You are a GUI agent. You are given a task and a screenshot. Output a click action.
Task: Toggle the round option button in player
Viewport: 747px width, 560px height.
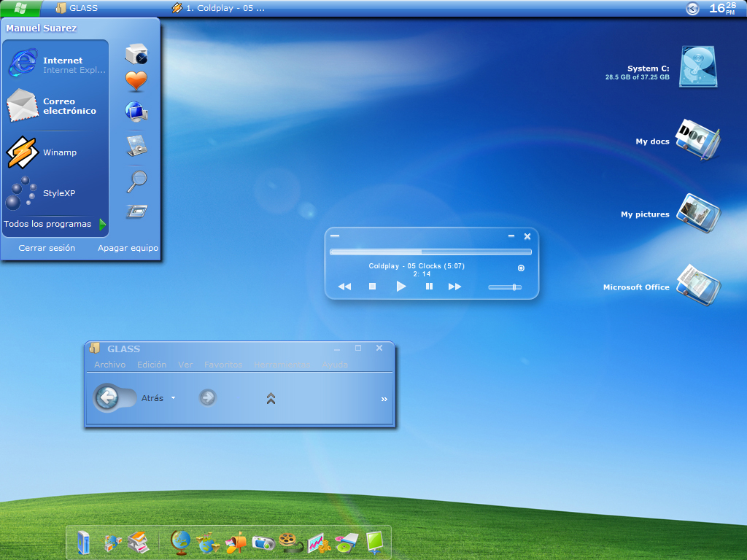(521, 268)
